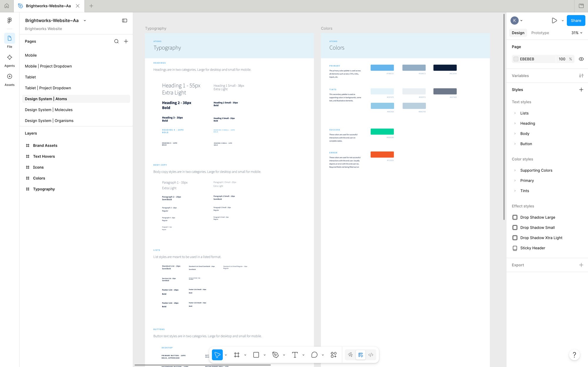The height and width of the screenshot is (367, 588).
Task: Click the dark navy primary color swatch
Action: tap(445, 68)
